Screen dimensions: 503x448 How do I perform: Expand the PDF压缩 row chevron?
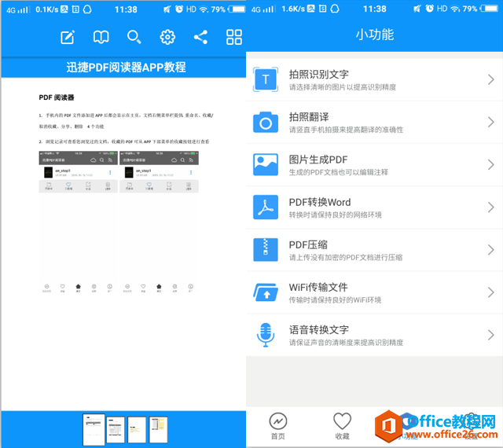tap(490, 250)
